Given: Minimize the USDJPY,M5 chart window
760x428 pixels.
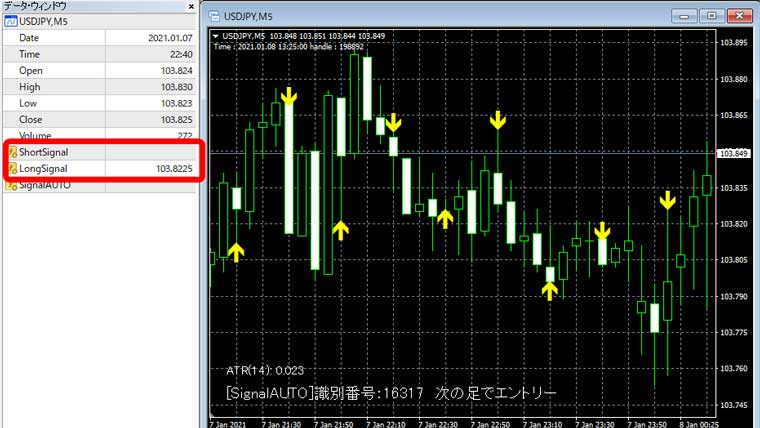Looking at the screenshot, I should coord(686,15).
